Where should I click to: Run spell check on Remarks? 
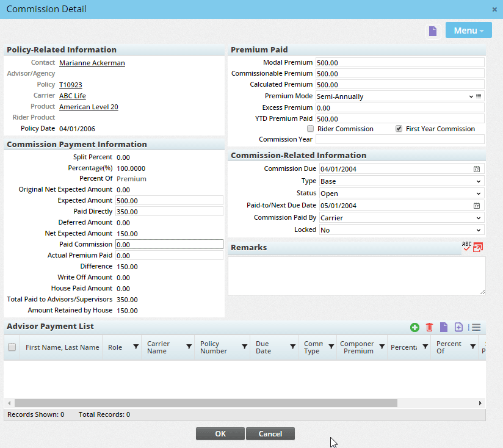[x=466, y=247]
